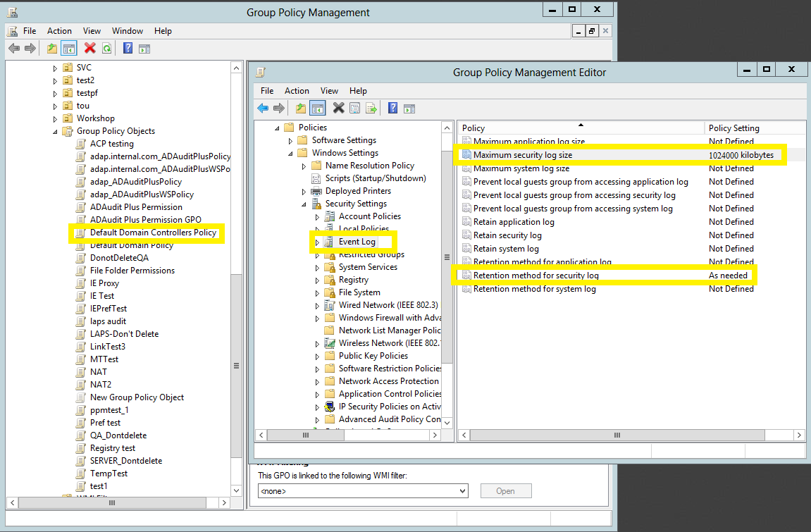This screenshot has width=811, height=532.
Task: Click Help icon in Editor toolbar
Action: (x=393, y=108)
